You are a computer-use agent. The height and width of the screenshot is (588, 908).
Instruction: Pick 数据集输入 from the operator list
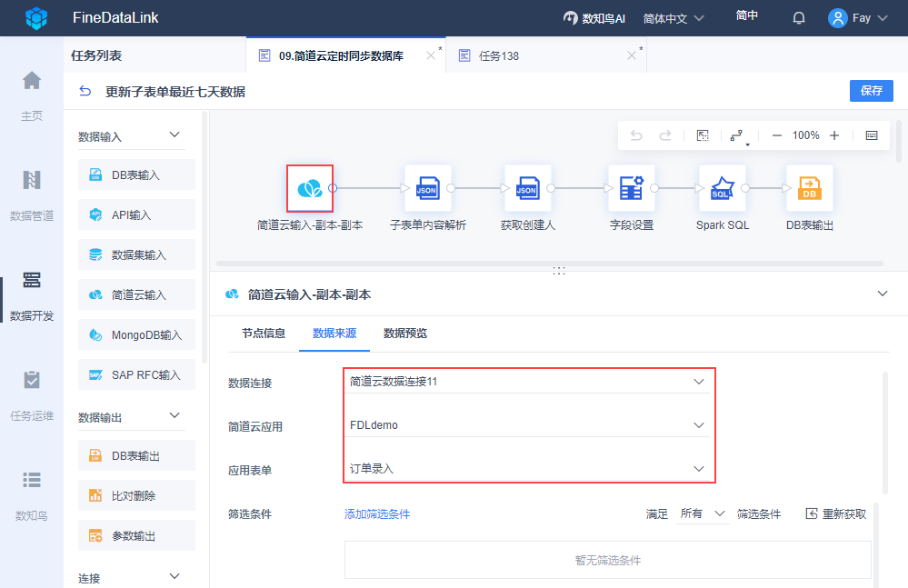pos(136,254)
